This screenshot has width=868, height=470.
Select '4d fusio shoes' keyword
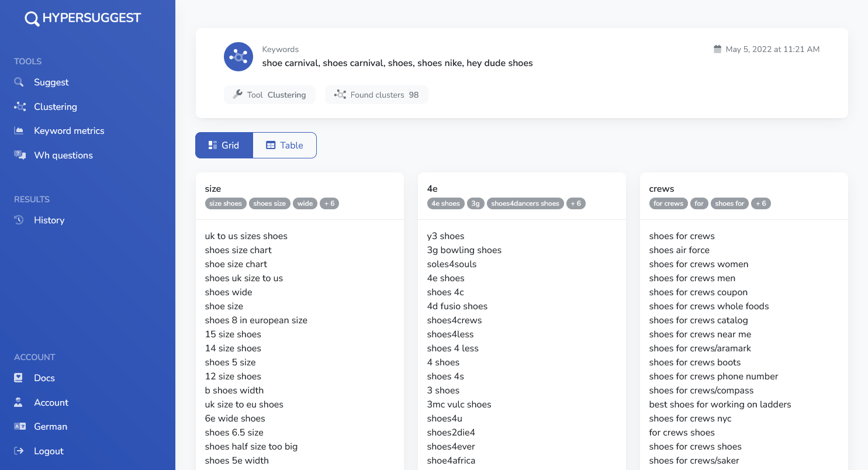point(457,306)
